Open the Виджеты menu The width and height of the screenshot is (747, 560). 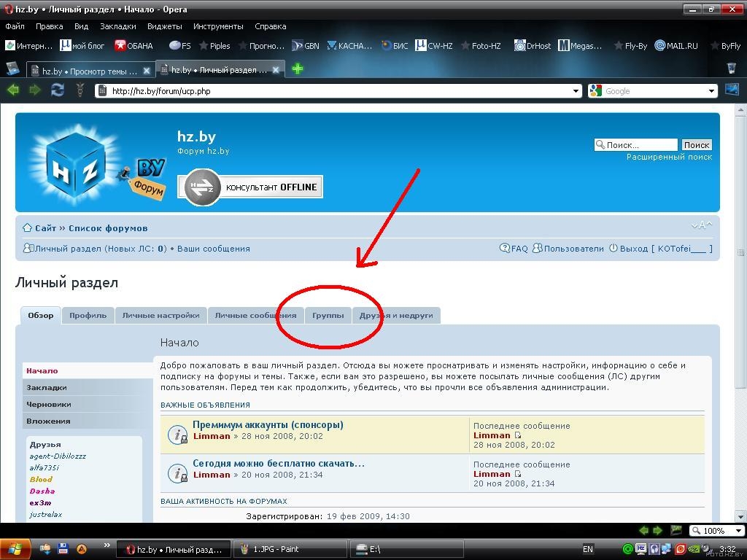[x=164, y=26]
